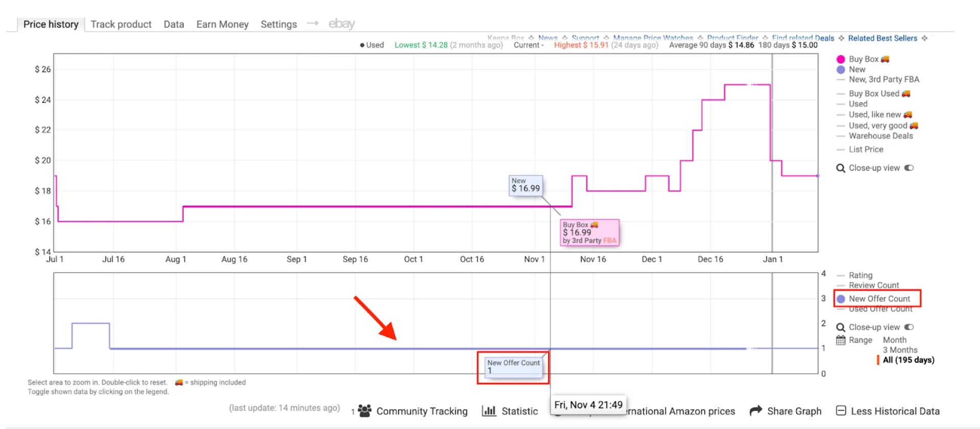Open the Settings tab
The height and width of the screenshot is (429, 980).
pos(279,24)
